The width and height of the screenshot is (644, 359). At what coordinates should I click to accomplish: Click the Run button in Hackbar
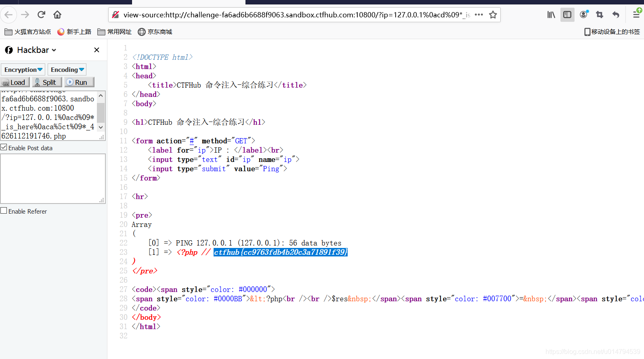(x=79, y=82)
